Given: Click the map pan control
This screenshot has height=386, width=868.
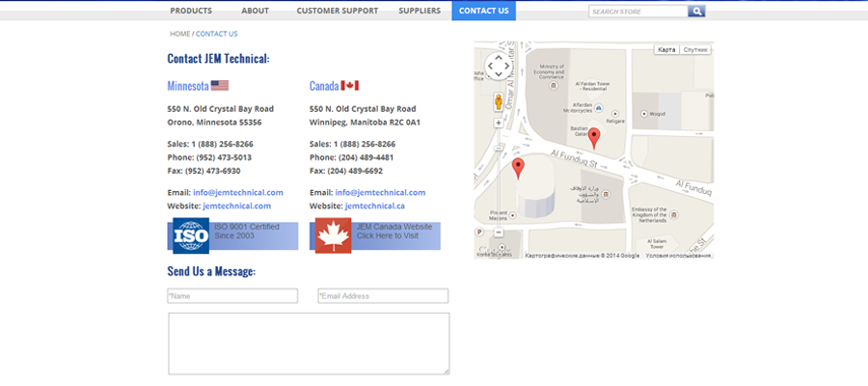Looking at the screenshot, I should pyautogui.click(x=498, y=66).
